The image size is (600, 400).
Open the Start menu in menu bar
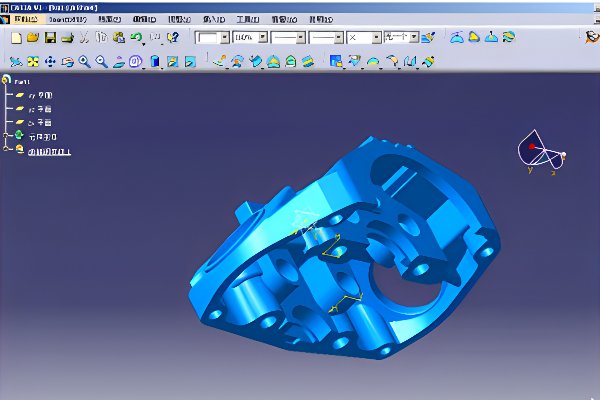point(21,19)
